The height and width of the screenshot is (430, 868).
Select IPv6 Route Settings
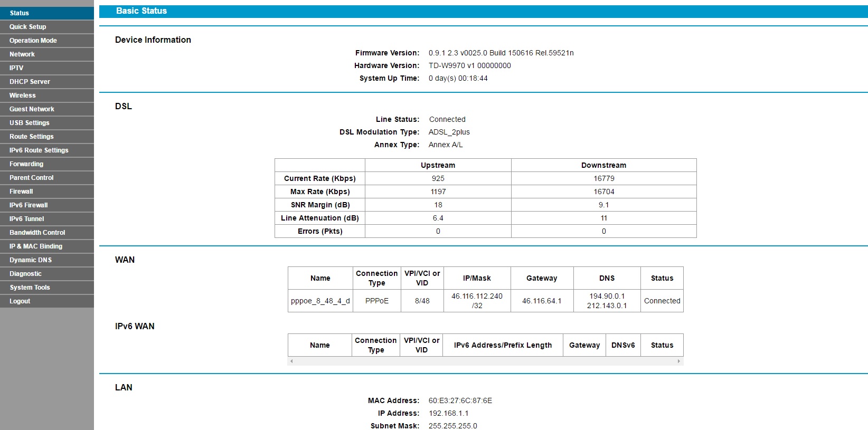[x=47, y=150]
